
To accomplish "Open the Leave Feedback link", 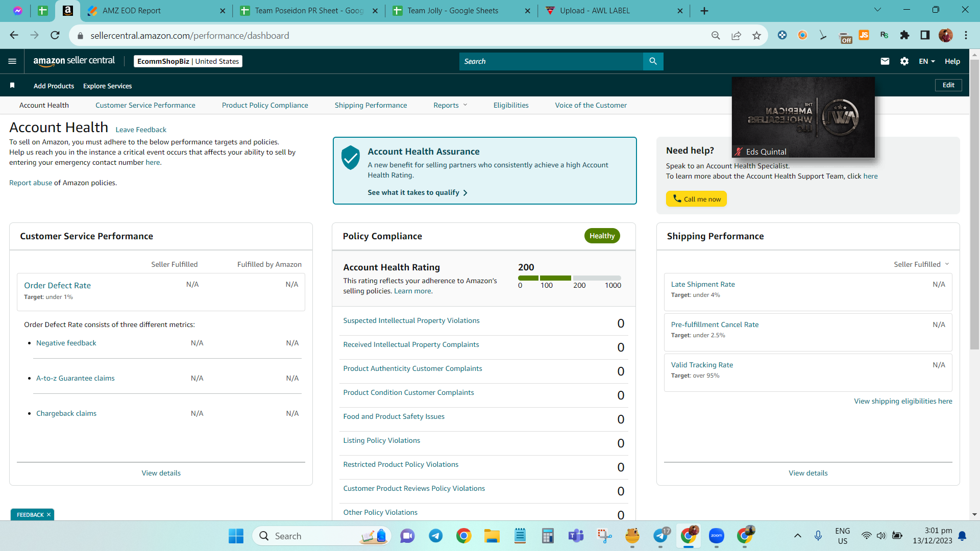I will [141, 130].
